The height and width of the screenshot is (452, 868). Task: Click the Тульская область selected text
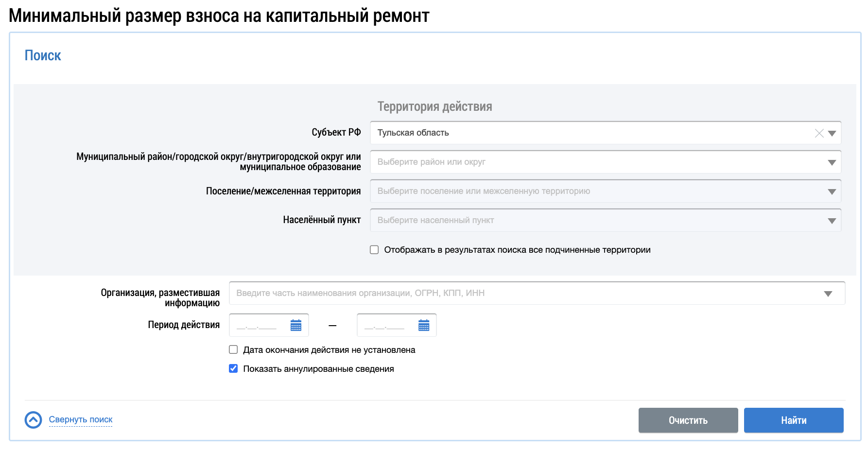(413, 133)
